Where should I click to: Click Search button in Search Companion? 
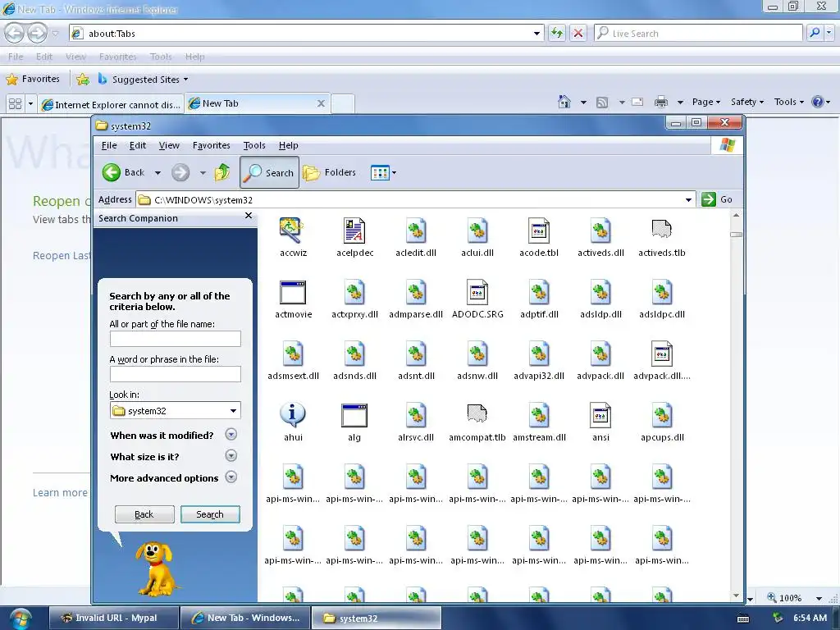[x=210, y=514]
